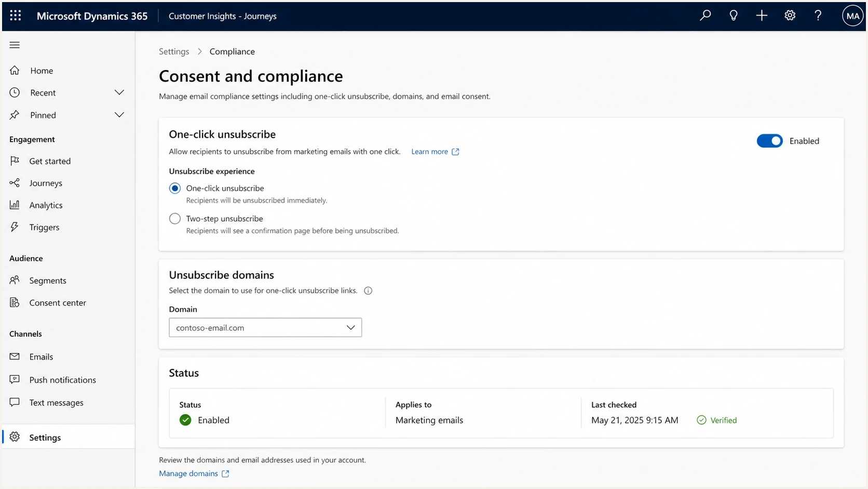Click the Triggers lightning icon

15,227
